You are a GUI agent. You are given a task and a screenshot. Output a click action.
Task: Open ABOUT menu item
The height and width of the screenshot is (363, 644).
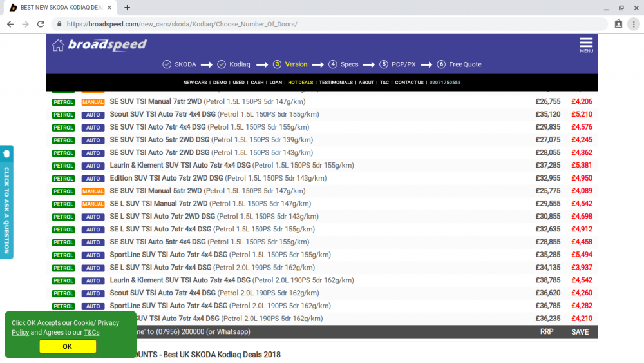click(x=366, y=83)
